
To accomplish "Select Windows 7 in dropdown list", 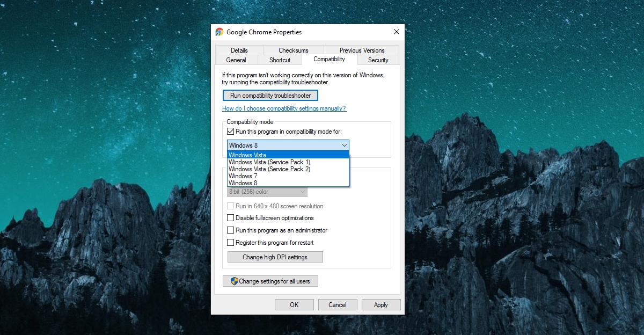I will coord(288,176).
